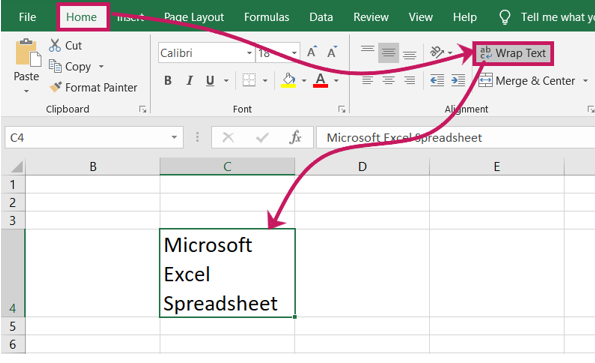Toggle Middle Align for cell

point(388,52)
